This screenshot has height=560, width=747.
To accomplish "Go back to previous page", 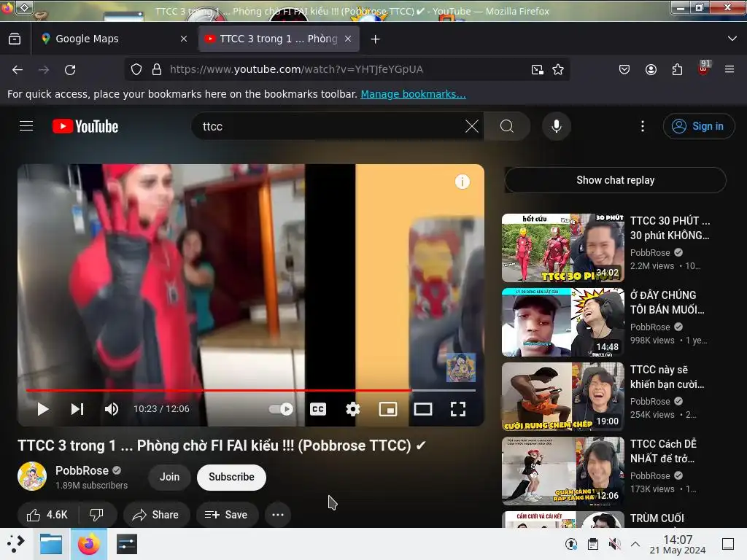I will (18, 69).
